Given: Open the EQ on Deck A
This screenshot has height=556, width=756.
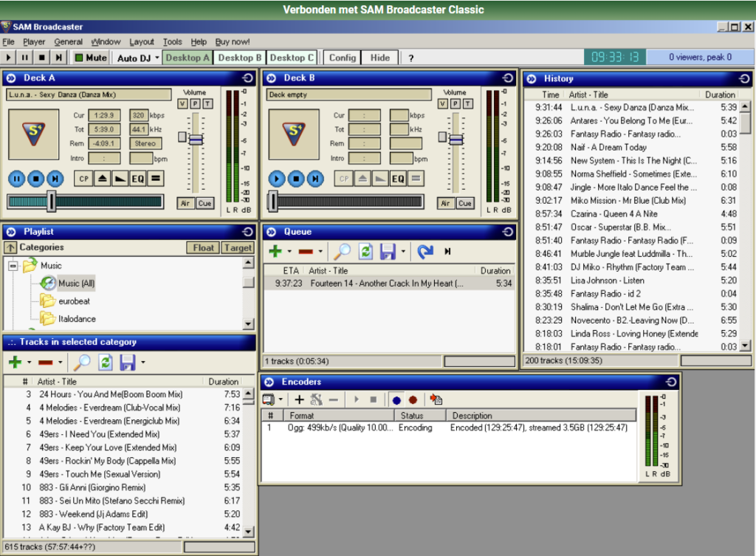Looking at the screenshot, I should 138,179.
